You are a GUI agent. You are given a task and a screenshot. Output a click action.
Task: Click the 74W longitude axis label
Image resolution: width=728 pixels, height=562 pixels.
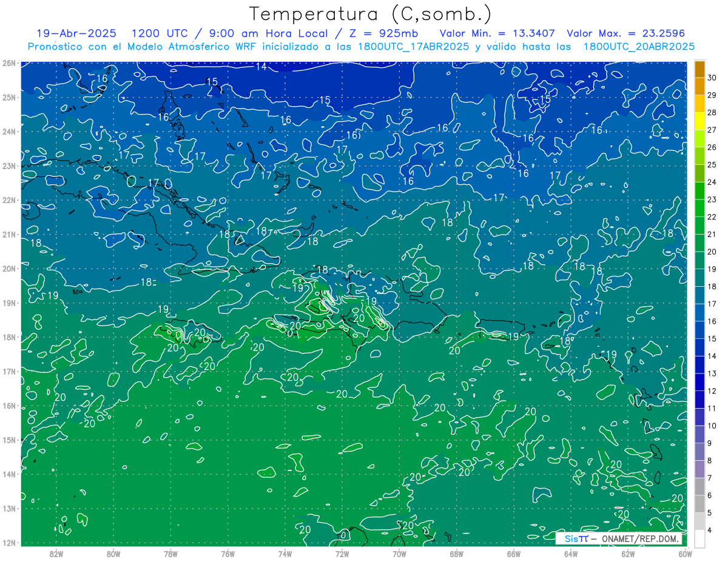285,554
